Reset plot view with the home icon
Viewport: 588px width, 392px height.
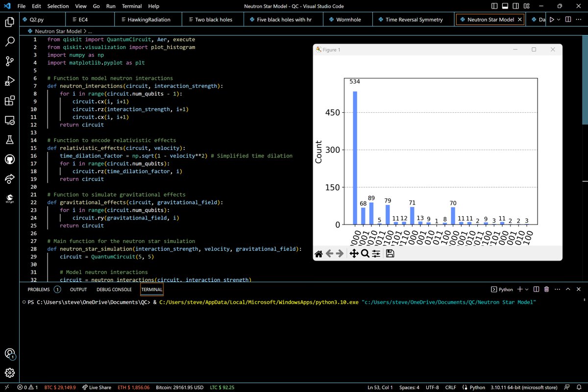(319, 253)
